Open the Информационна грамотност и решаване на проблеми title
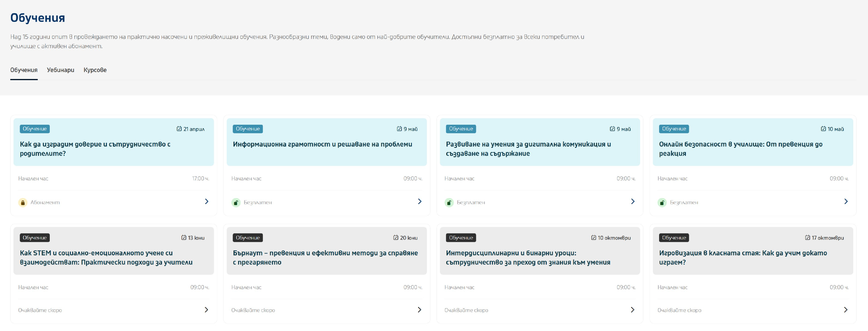868x331 pixels. click(322, 144)
